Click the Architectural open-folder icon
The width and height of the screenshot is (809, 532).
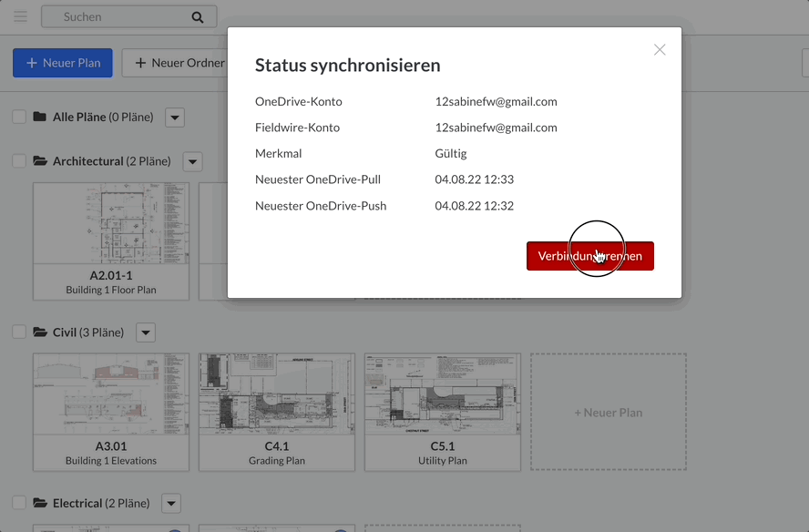point(40,161)
